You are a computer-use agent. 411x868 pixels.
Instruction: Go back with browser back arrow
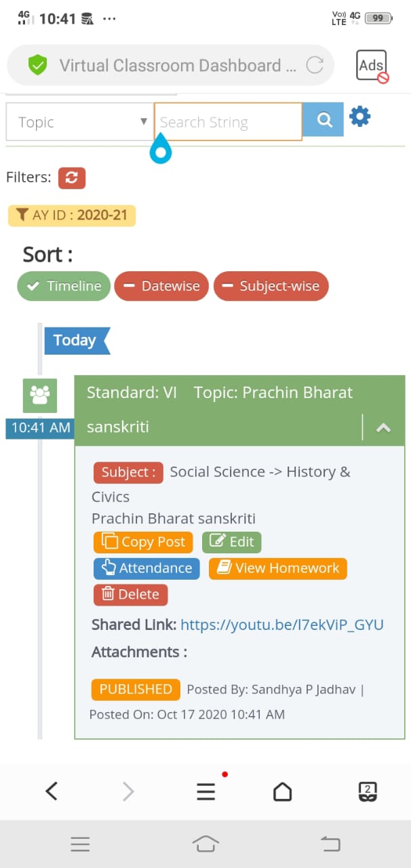tap(52, 791)
